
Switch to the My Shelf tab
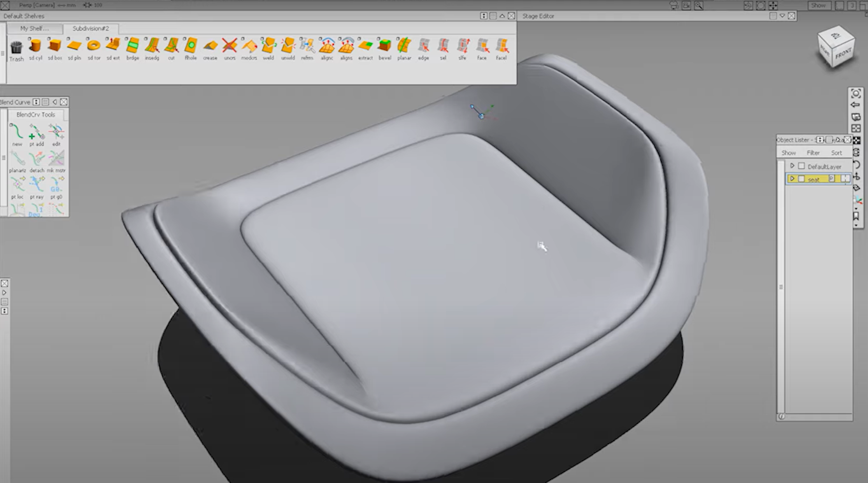tap(35, 29)
